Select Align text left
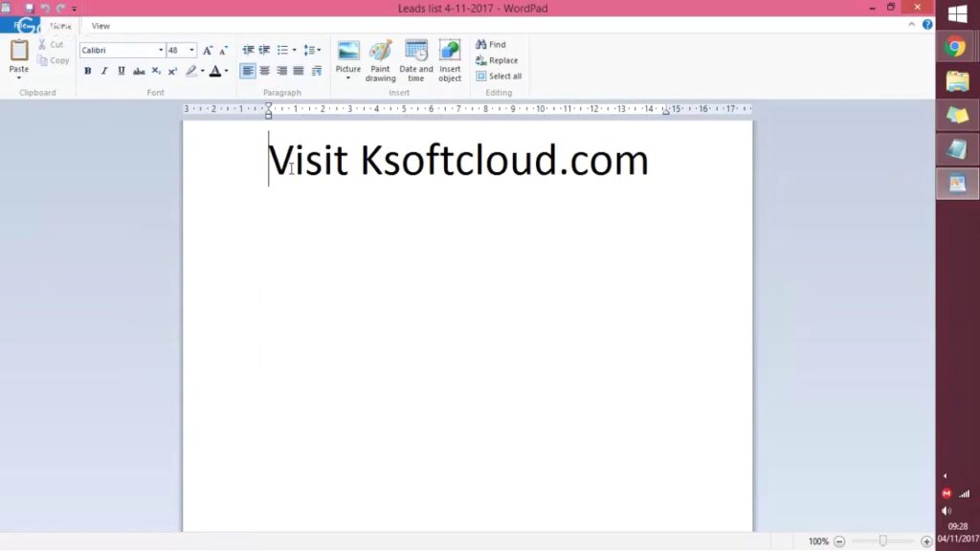This screenshot has height=551, width=980. pos(248,71)
